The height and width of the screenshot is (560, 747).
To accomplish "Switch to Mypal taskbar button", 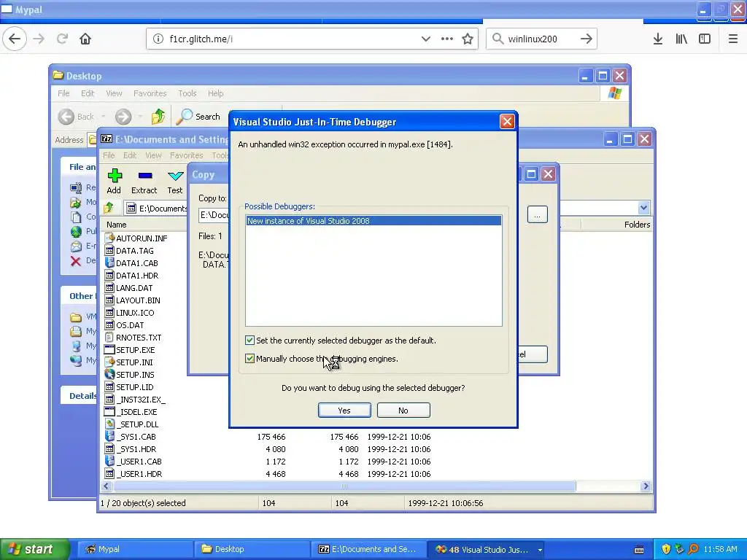I will (x=135, y=549).
